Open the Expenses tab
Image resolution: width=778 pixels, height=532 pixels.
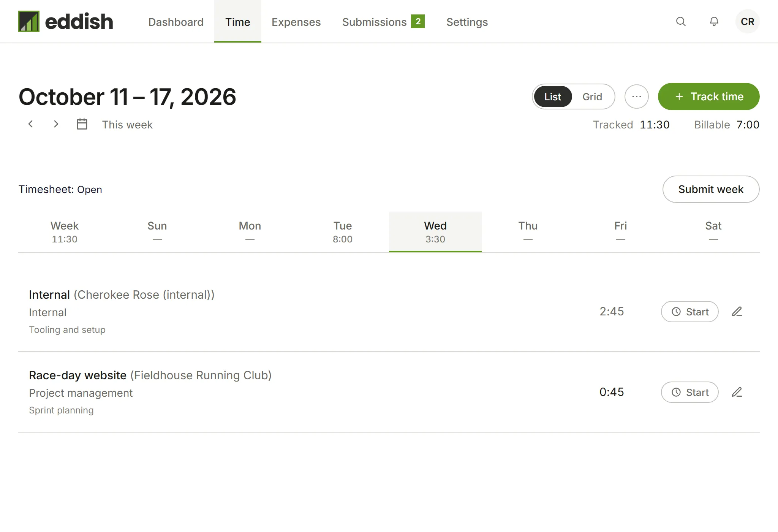point(296,22)
